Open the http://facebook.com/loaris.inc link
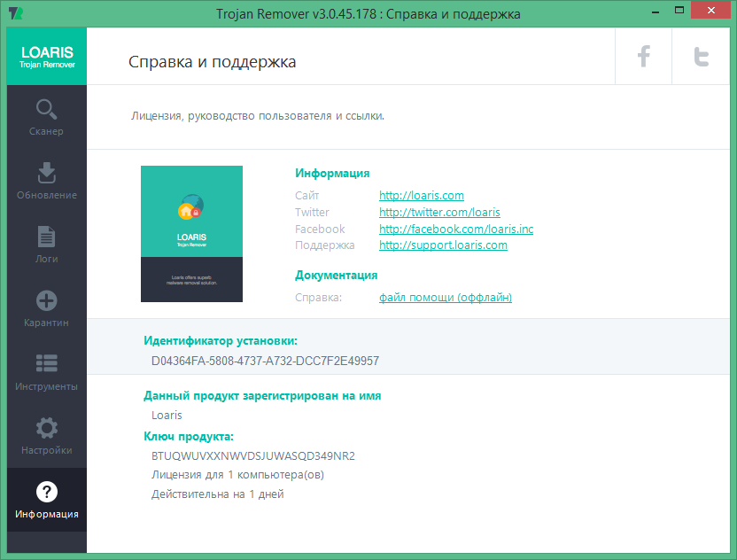The width and height of the screenshot is (737, 560). [456, 229]
